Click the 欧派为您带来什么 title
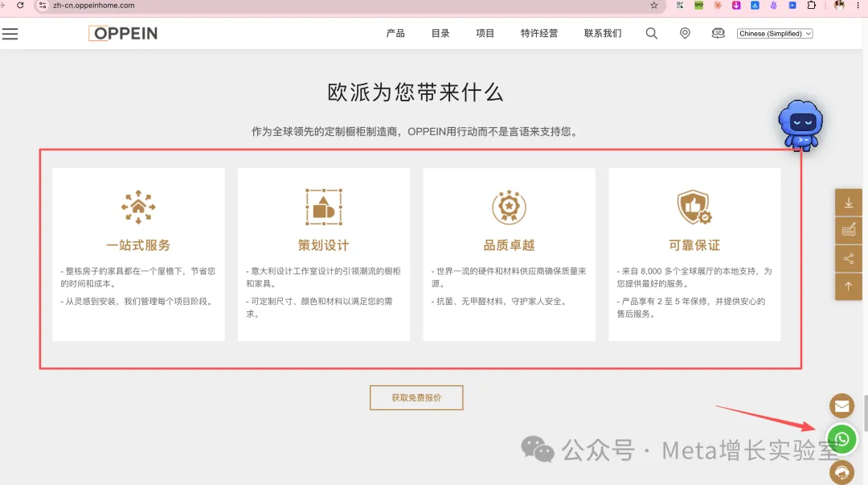Viewport: 868px width, 485px height. point(416,92)
